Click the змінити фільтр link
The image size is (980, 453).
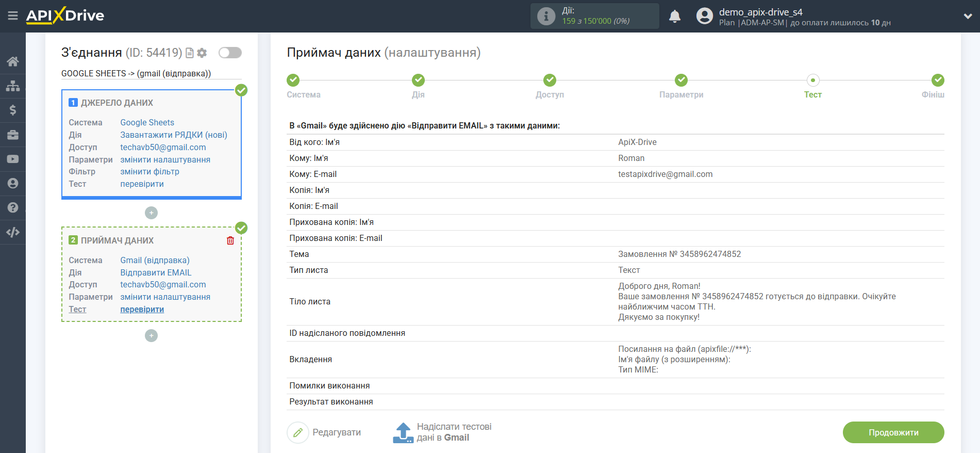pyautogui.click(x=150, y=171)
